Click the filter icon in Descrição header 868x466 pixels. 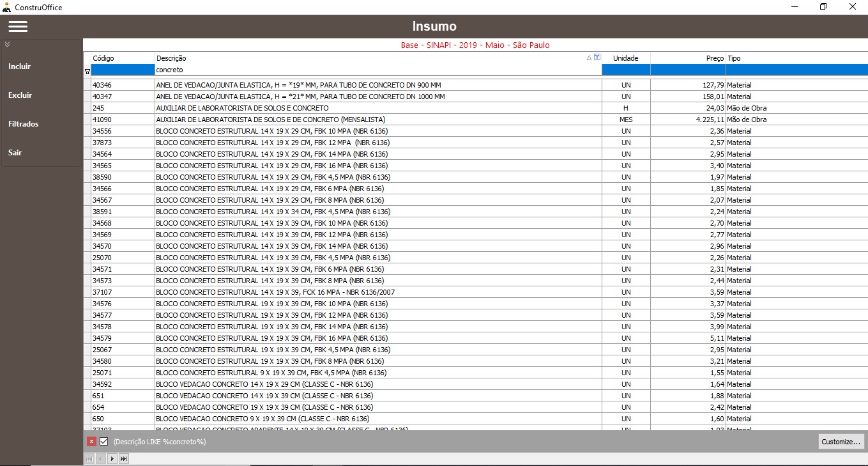(x=597, y=58)
